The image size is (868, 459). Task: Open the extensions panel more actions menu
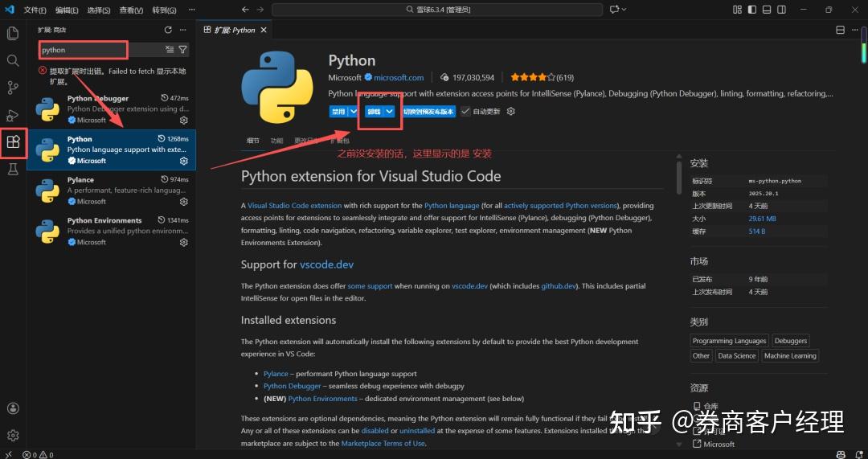(x=183, y=30)
